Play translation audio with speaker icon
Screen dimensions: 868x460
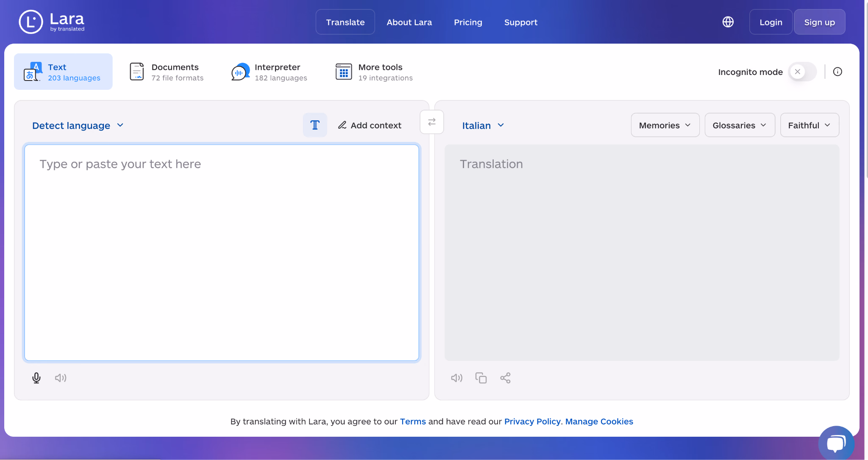click(x=456, y=378)
